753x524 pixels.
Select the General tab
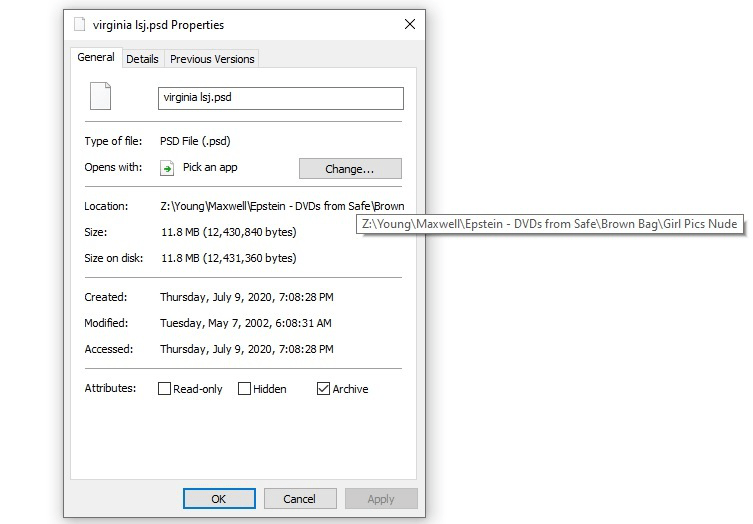tap(96, 58)
